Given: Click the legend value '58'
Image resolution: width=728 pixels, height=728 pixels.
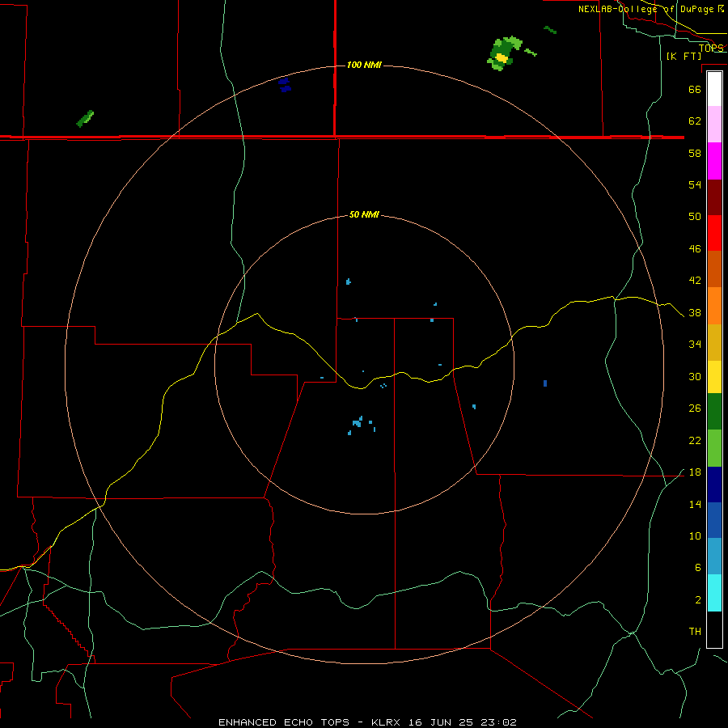Looking at the screenshot, I should [695, 153].
